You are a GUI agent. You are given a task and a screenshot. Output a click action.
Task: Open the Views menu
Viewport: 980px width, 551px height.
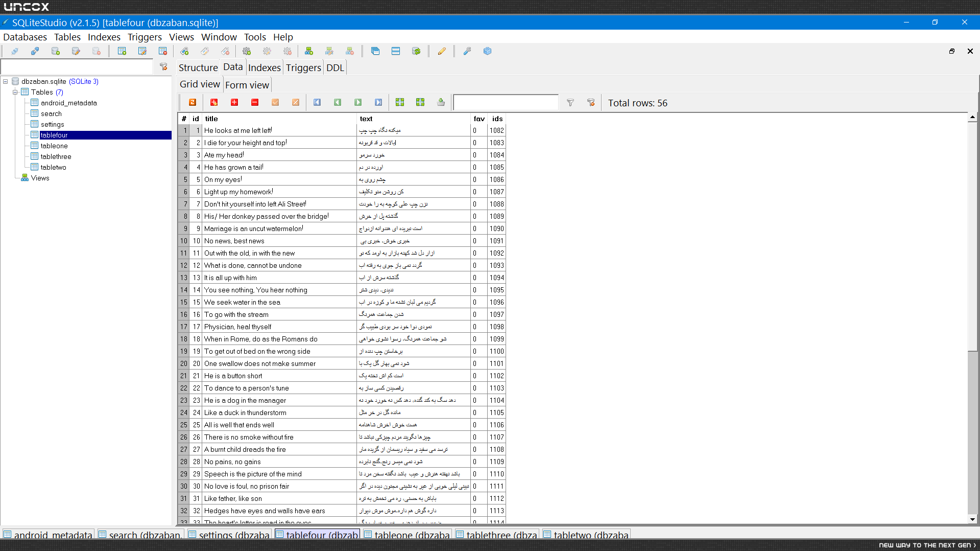point(181,37)
